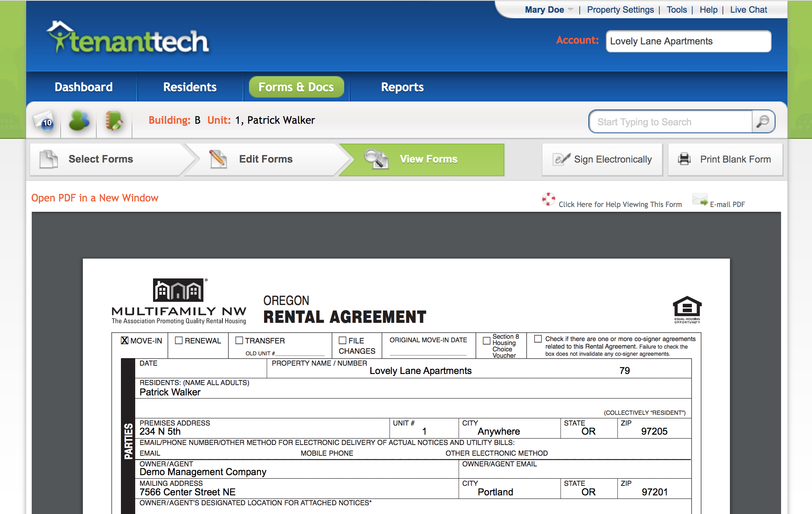Click the tenanttech logo

[128, 39]
